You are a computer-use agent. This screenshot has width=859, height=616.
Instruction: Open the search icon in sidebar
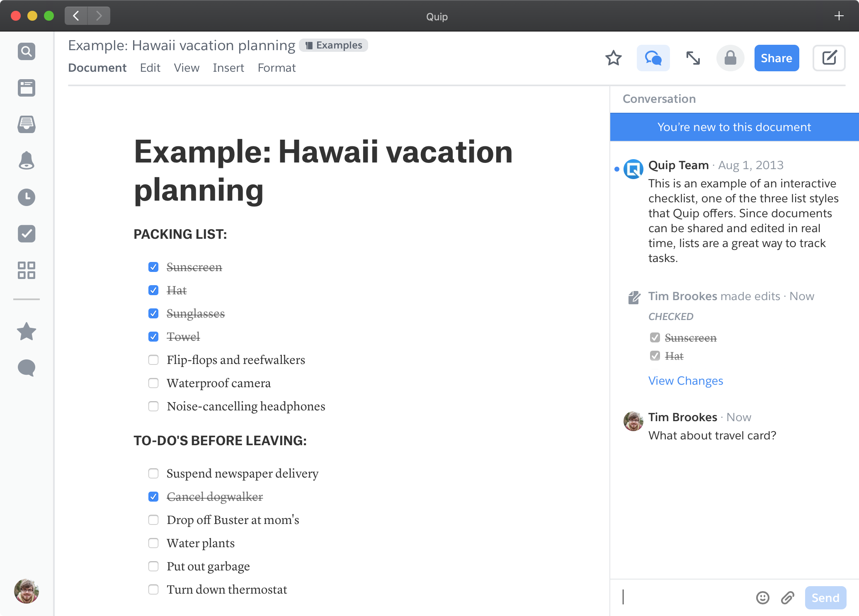point(27,51)
